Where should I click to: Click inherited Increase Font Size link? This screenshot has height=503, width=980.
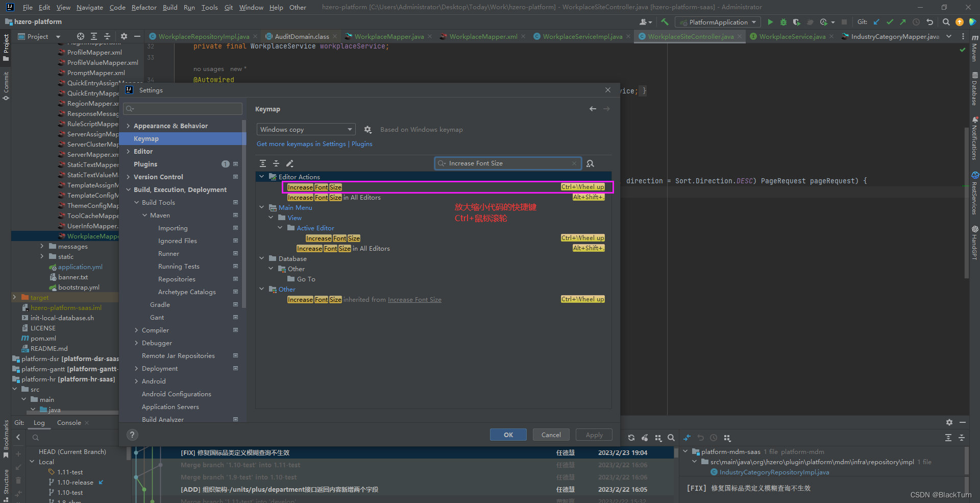click(x=414, y=300)
